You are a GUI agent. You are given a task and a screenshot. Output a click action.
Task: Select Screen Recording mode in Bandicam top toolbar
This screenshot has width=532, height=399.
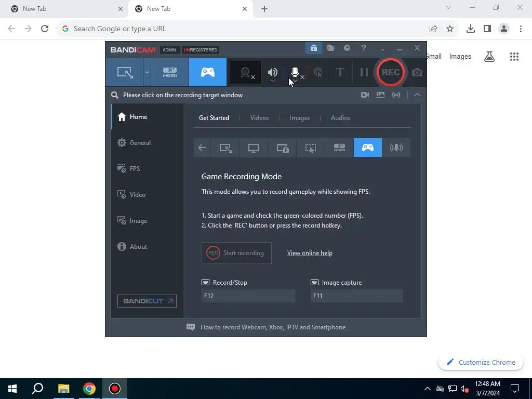click(x=125, y=72)
